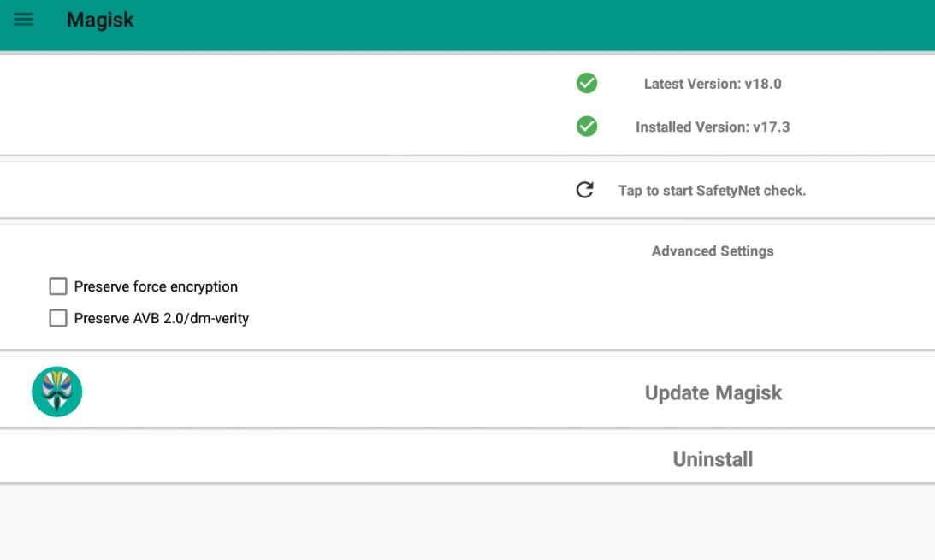Tap the circular arrow to start SafetyNet check

(584, 190)
